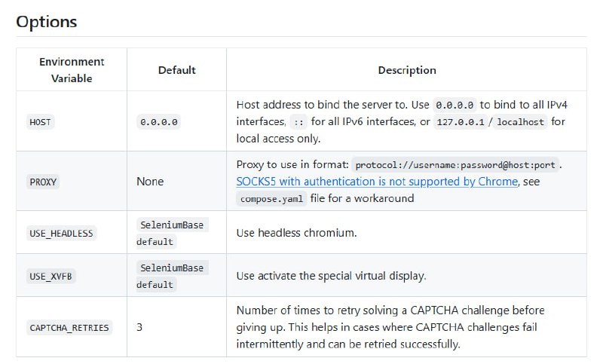Click the CAPTCHA_RETRIES variable name
This screenshot has height=364, width=603.
pos(69,328)
